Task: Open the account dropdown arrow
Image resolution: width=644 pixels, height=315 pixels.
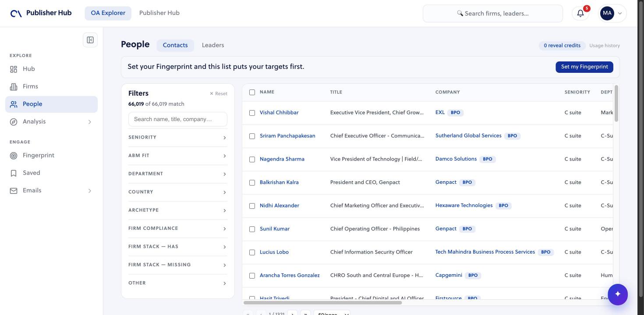Action: [620, 14]
